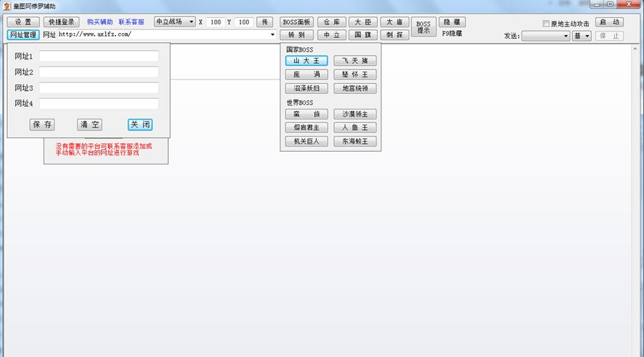This screenshot has width=644, height=357.
Task: Select the 沼泽妖妇 boss button
Action: click(x=306, y=88)
